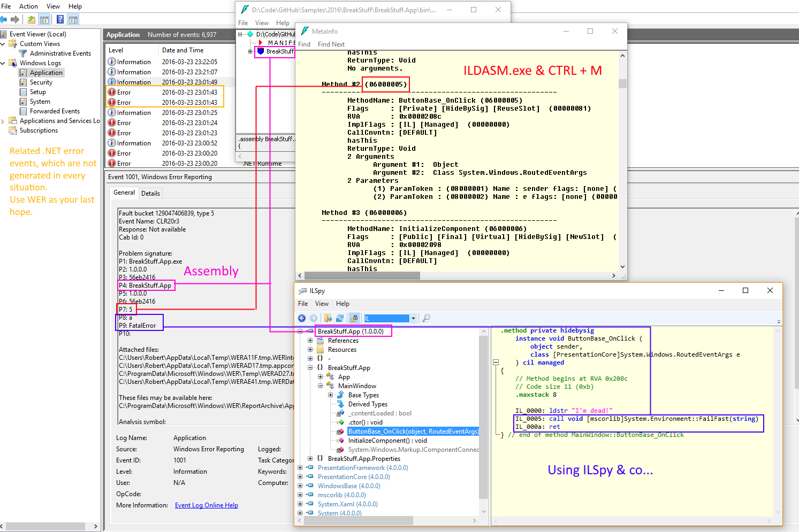Switch to the Details tab
The image size is (799, 532).
pos(150,194)
